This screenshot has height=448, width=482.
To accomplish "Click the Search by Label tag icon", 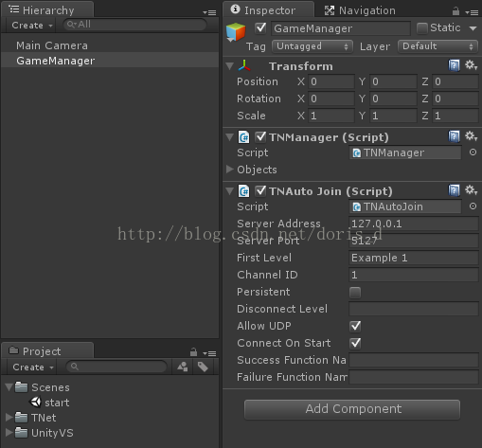I will tap(203, 367).
